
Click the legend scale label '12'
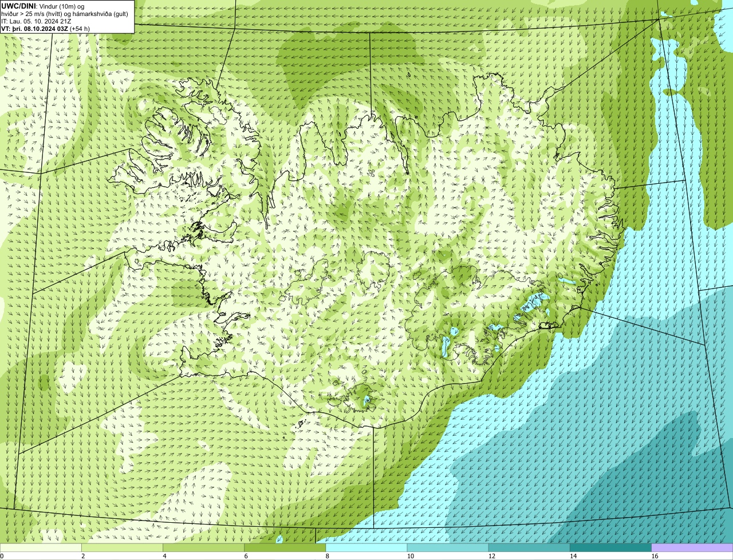pos(492,556)
